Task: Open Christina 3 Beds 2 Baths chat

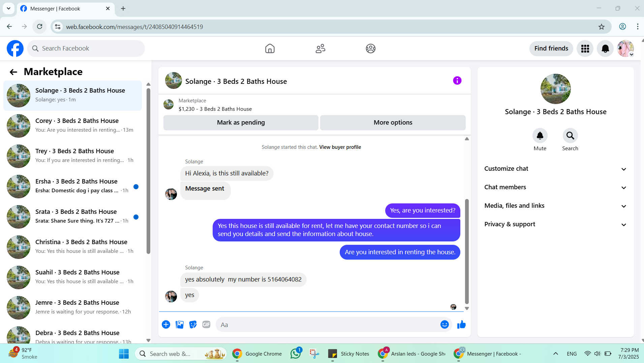Action: [x=72, y=247]
